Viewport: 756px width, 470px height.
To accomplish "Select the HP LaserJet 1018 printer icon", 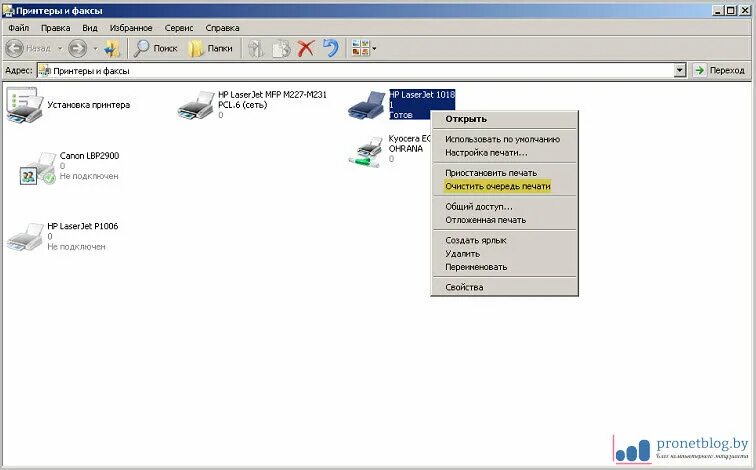I will coord(366,105).
